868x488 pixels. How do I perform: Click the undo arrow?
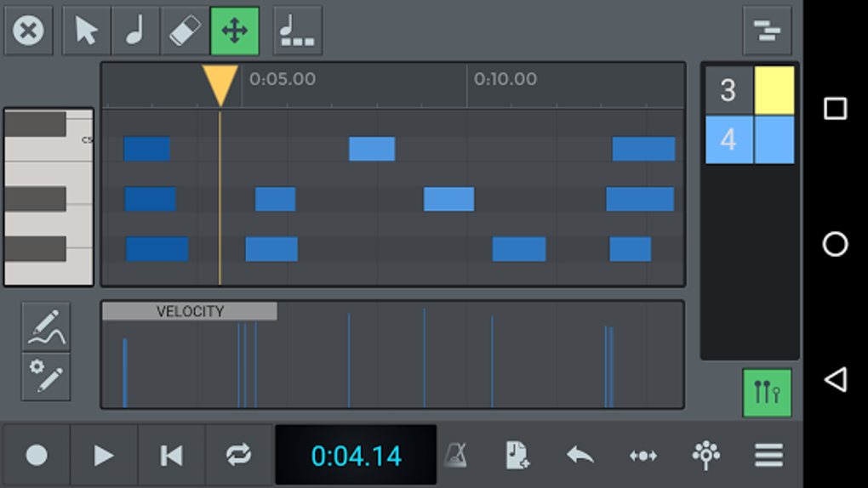point(580,456)
